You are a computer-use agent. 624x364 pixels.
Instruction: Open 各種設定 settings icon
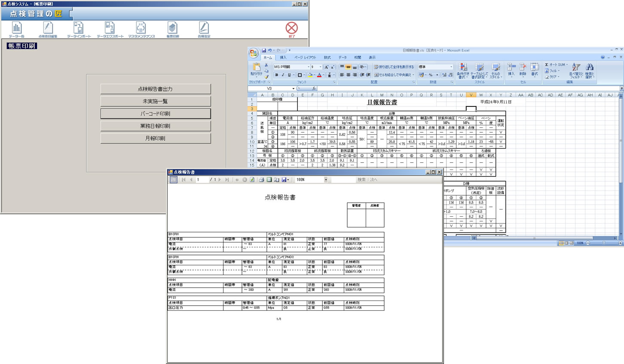point(204,29)
